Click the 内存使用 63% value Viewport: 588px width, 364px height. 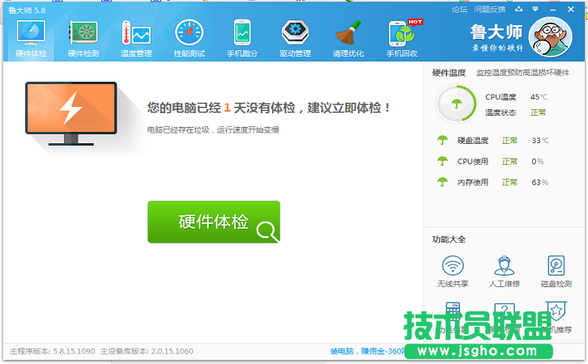[x=539, y=182]
